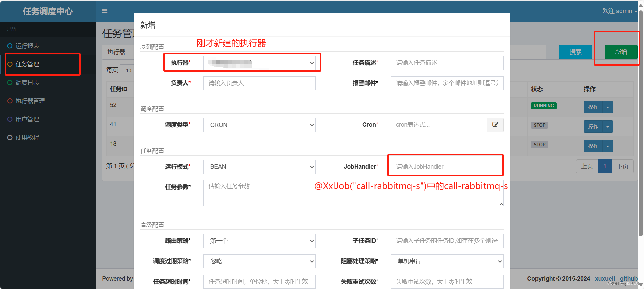Go to previous page with 上页
This screenshot has height=289, width=644.
pos(587,166)
